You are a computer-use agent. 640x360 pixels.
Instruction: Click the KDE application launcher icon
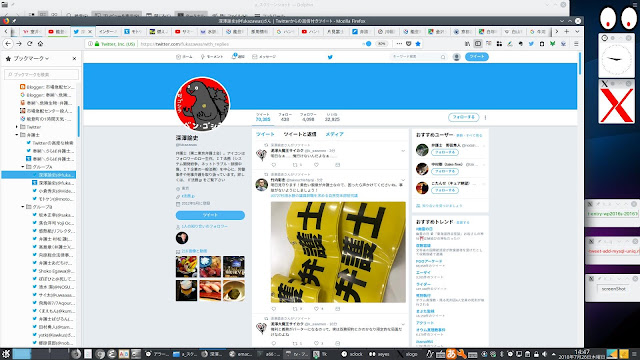click(x=5, y=354)
